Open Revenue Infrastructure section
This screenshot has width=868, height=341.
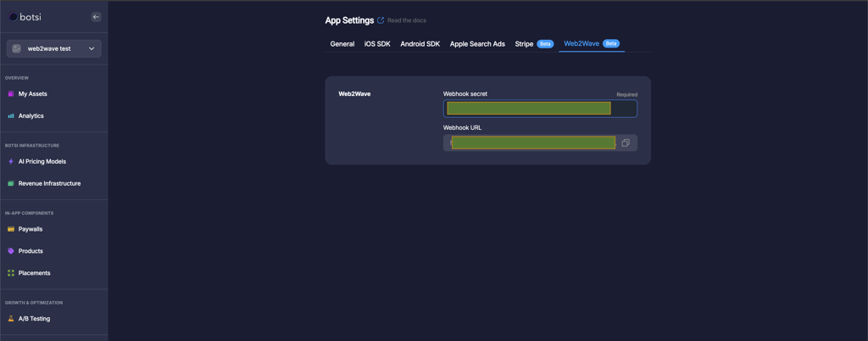(x=49, y=184)
